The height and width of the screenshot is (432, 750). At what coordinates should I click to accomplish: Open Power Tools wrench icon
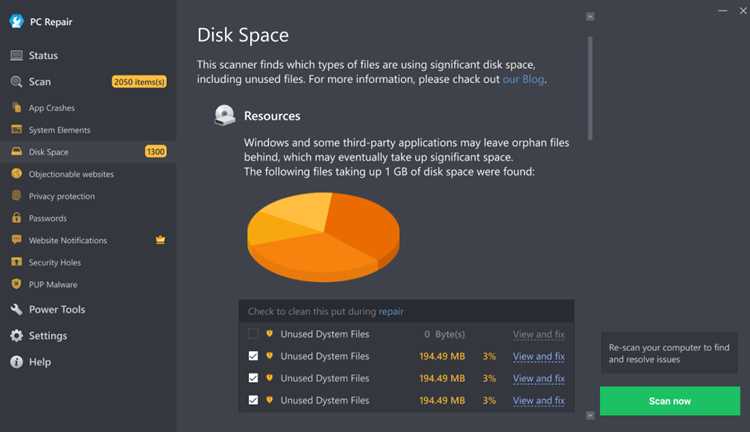pos(16,310)
